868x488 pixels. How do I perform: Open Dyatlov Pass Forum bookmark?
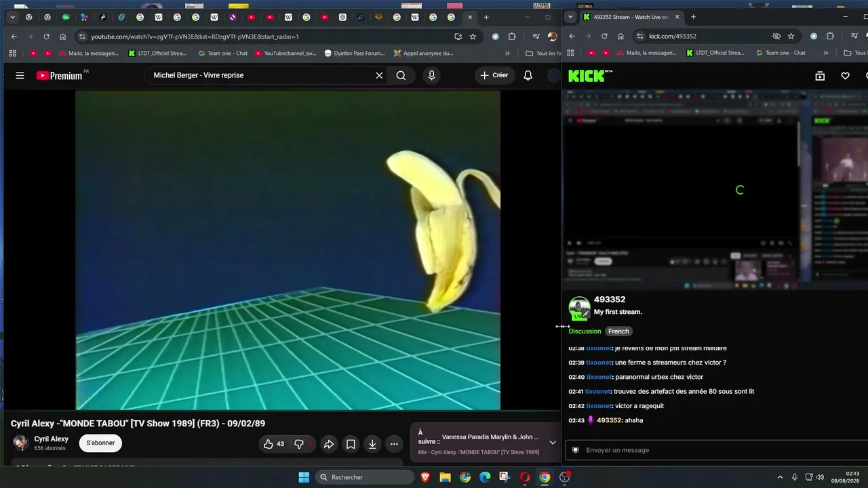coord(354,53)
